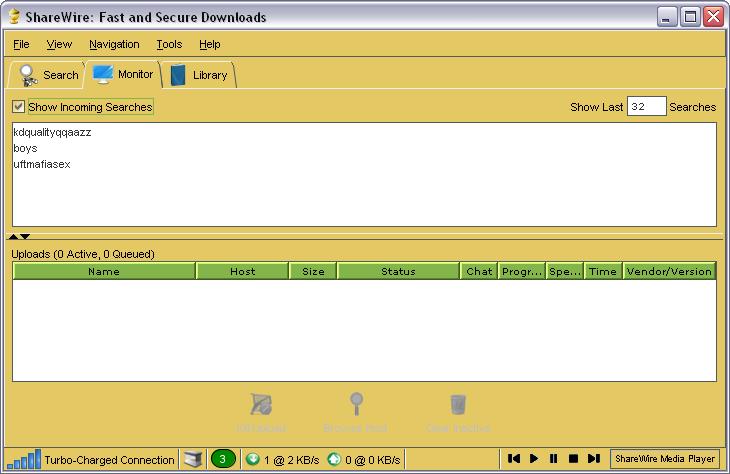Click the green shared files count badge
The image size is (730, 474).
223,459
